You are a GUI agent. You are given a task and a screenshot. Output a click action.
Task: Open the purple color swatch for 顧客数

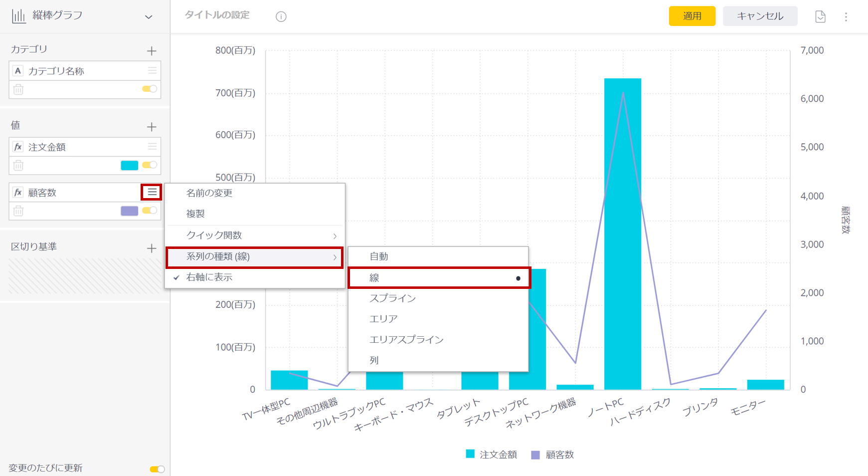130,211
